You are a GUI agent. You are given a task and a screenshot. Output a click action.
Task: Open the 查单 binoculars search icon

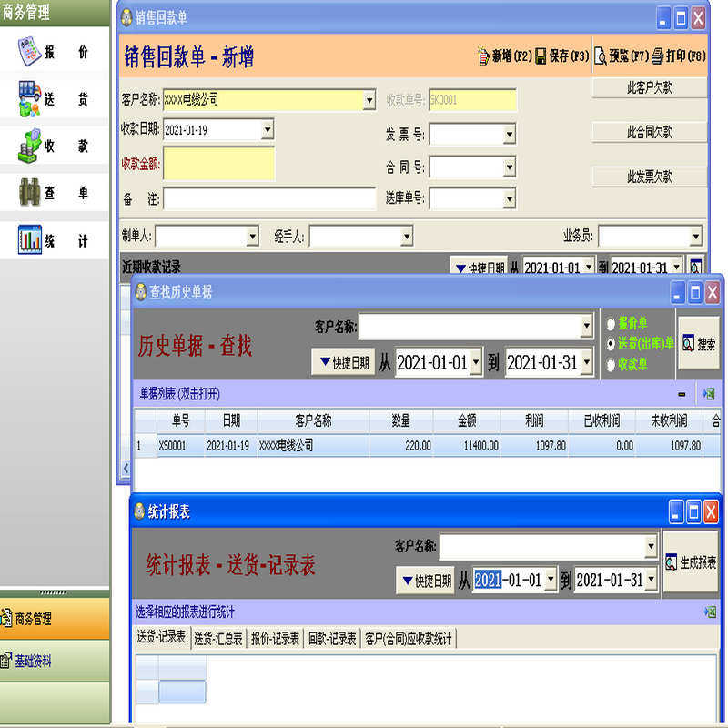pyautogui.click(x=30, y=192)
